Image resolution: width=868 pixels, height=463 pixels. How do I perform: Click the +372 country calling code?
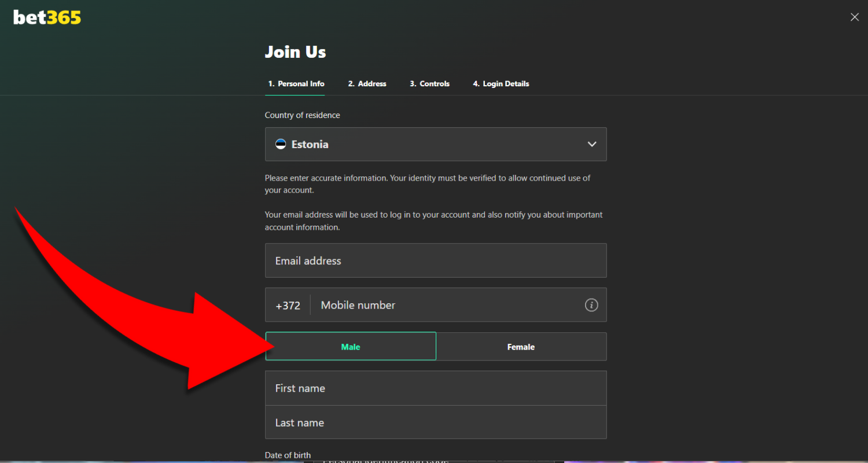tap(288, 306)
